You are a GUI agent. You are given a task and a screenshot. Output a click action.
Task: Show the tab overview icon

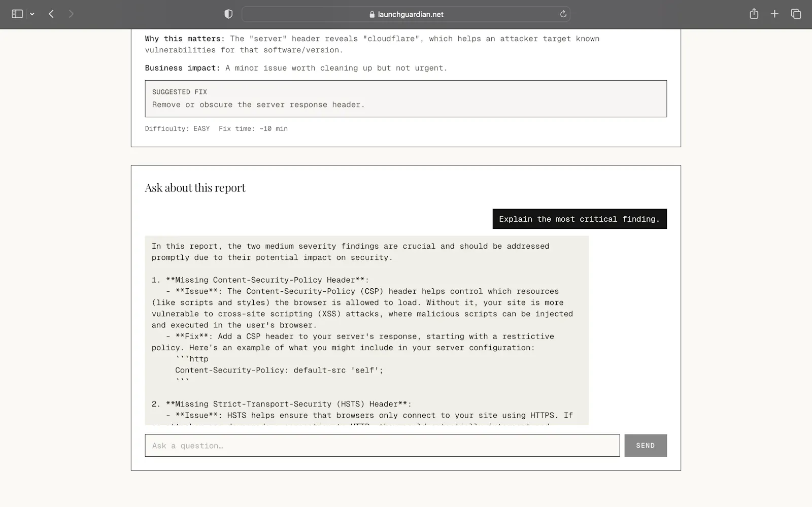(x=796, y=14)
